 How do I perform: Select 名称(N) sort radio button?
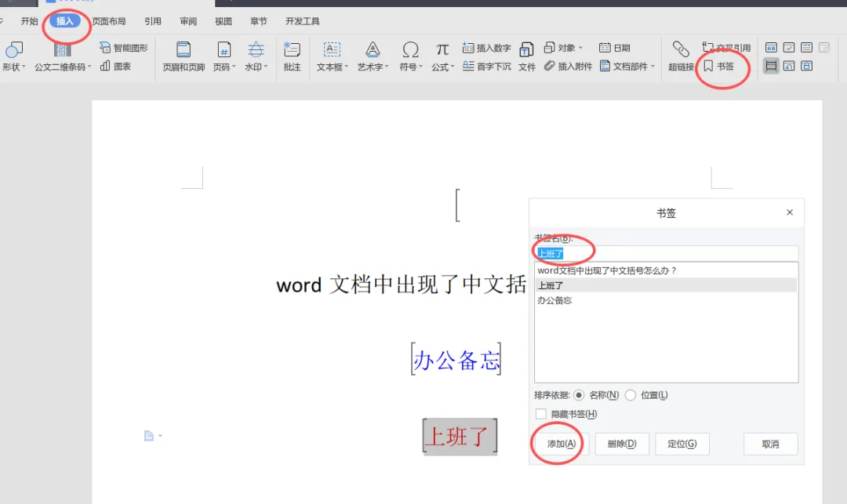coord(579,395)
